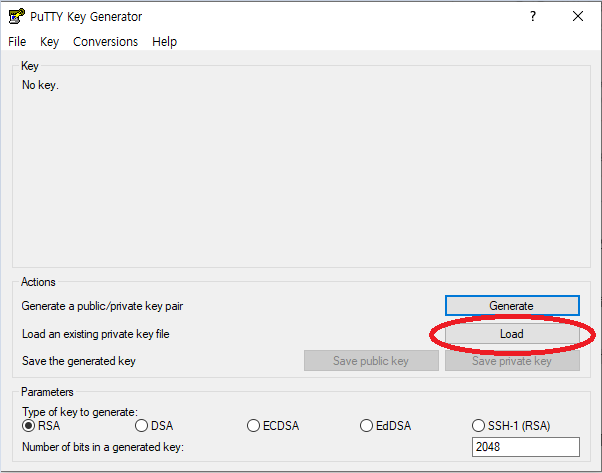Click 'Save the generated key' label
This screenshot has height=473, width=602.
pos(79,361)
